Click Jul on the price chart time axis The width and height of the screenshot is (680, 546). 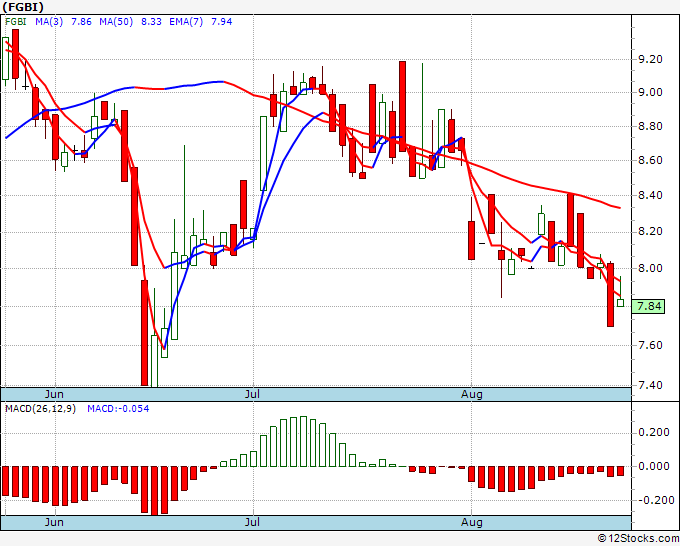252,394
